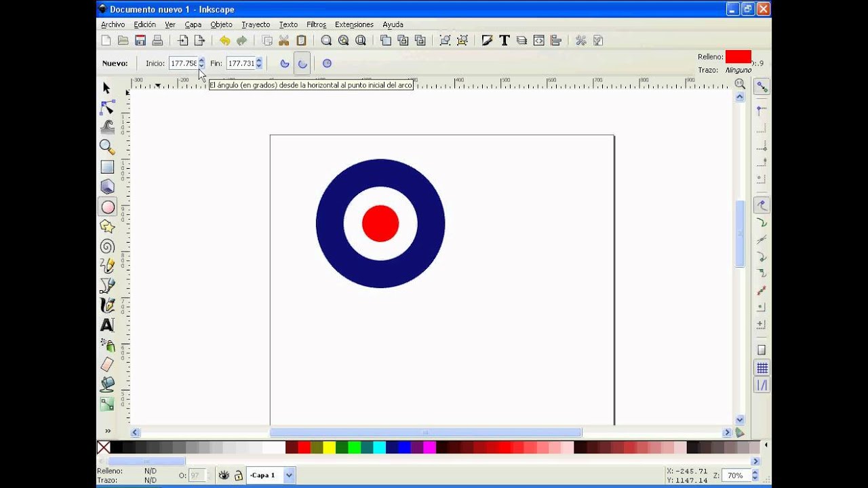Open the Filtros menu
The image size is (868, 488).
pyautogui.click(x=316, y=24)
